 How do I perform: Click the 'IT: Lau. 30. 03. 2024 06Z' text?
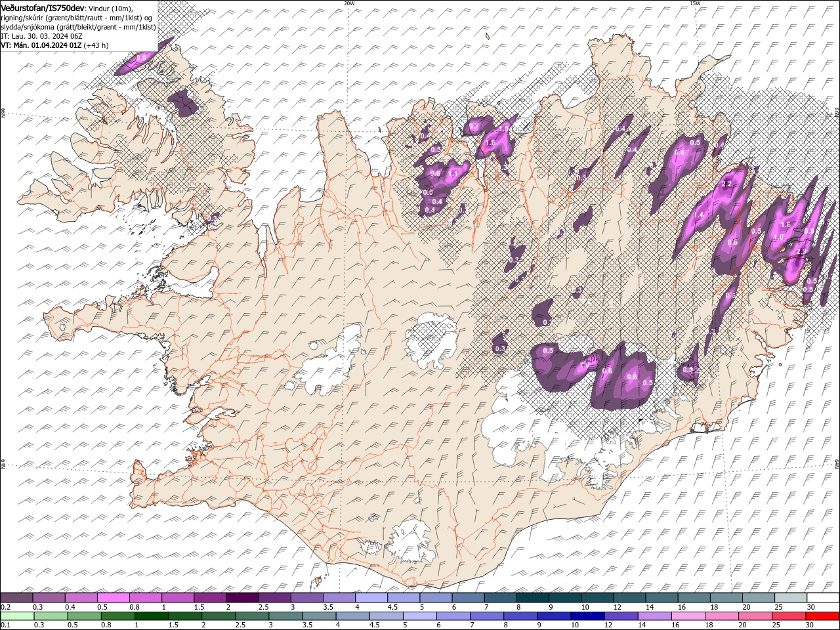pyautogui.click(x=42, y=36)
